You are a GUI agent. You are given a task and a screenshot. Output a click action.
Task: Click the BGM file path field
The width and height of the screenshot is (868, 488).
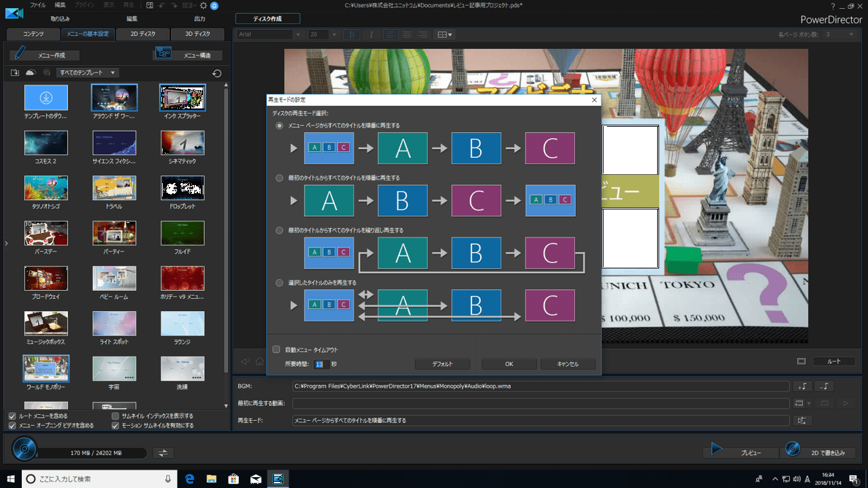click(541, 386)
